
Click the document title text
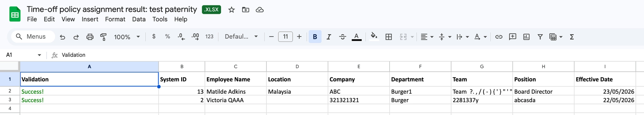pos(112,9)
